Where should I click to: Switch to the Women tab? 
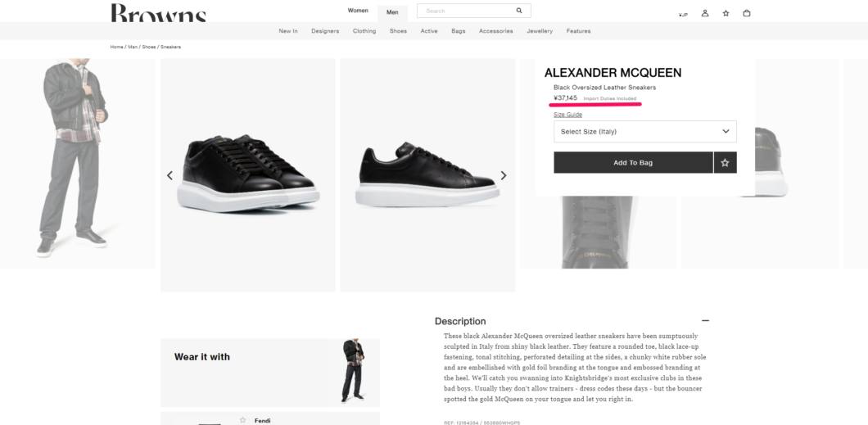358,11
